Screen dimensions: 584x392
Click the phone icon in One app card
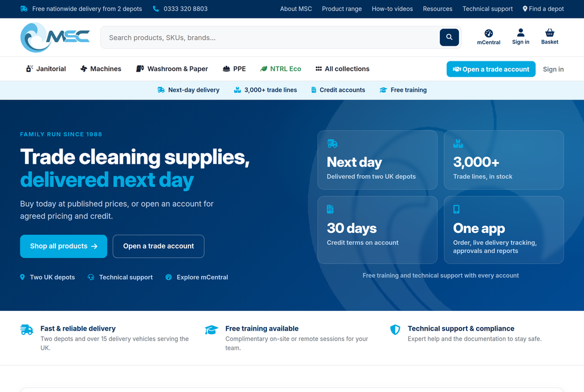(x=456, y=209)
